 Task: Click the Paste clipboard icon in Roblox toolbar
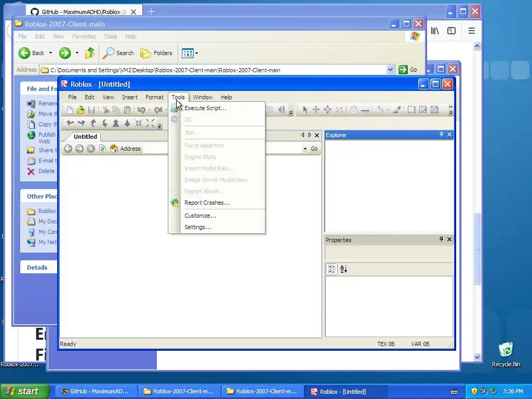coord(128,110)
